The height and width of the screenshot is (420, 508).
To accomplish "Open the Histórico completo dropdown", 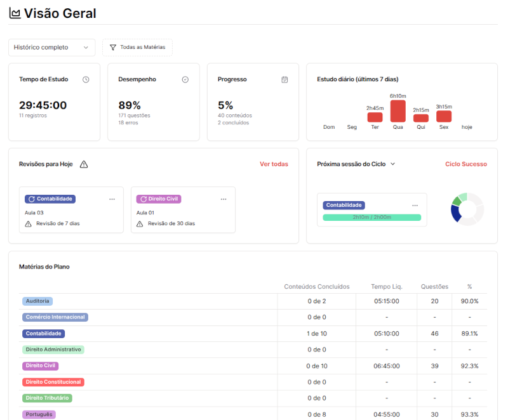I will pyautogui.click(x=51, y=48).
